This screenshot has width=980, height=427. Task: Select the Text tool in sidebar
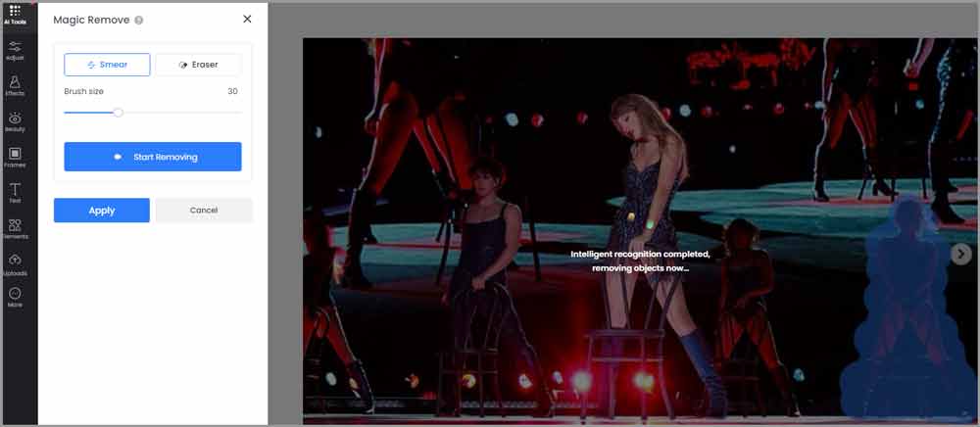[15, 193]
